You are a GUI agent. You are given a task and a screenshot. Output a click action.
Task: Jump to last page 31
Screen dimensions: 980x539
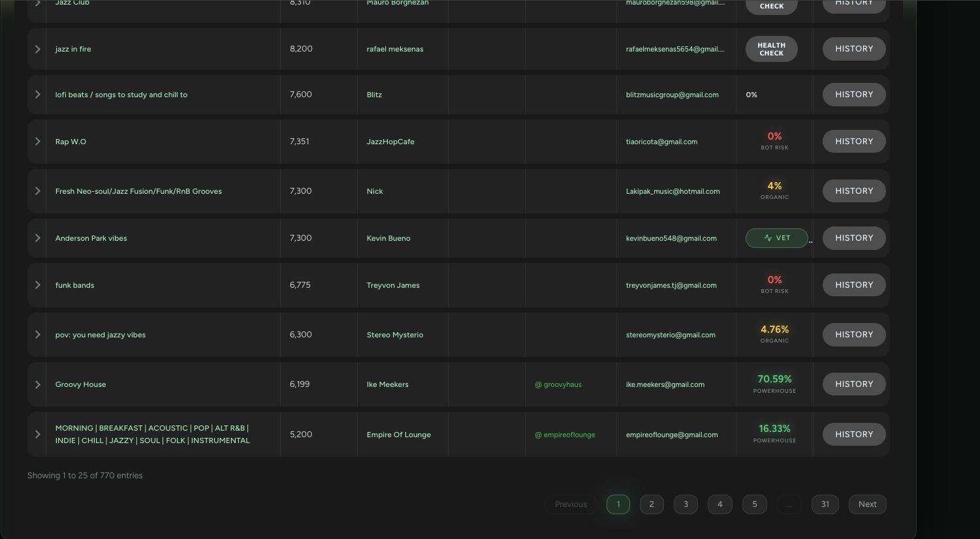(x=825, y=504)
